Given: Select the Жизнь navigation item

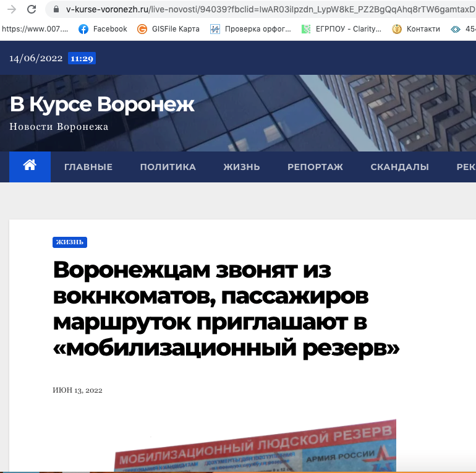Looking at the screenshot, I should click(x=241, y=167).
